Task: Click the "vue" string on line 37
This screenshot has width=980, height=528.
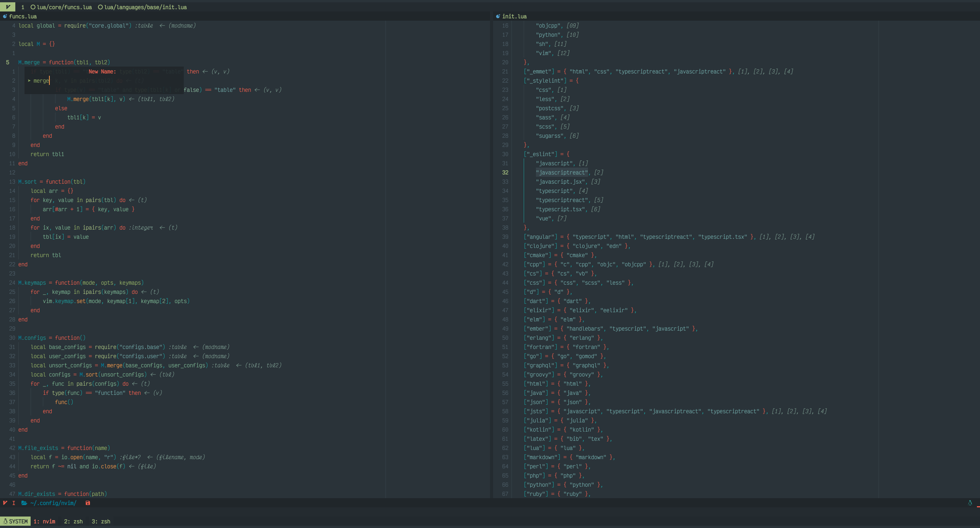Action: (544, 218)
